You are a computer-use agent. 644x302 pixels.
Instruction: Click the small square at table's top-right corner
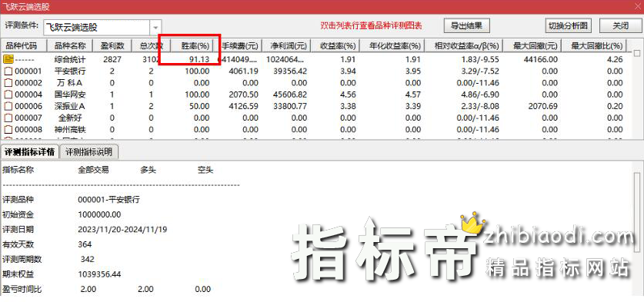[x=637, y=53]
